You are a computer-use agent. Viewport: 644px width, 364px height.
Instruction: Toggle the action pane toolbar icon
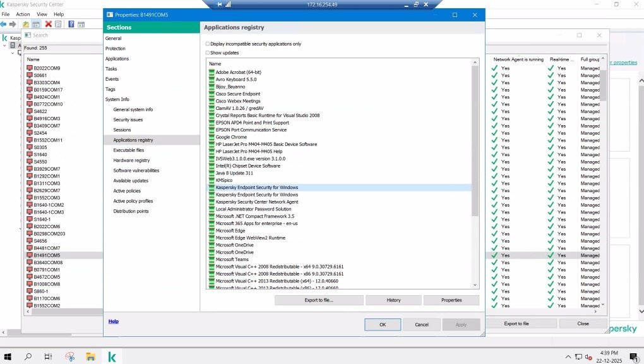(81, 24)
